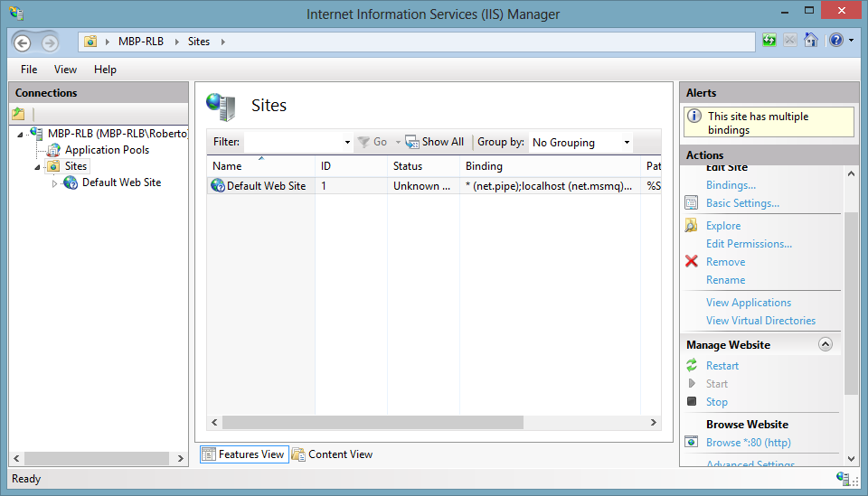Click the red Remove X icon
Image resolution: width=868 pixels, height=496 pixels.
[692, 262]
